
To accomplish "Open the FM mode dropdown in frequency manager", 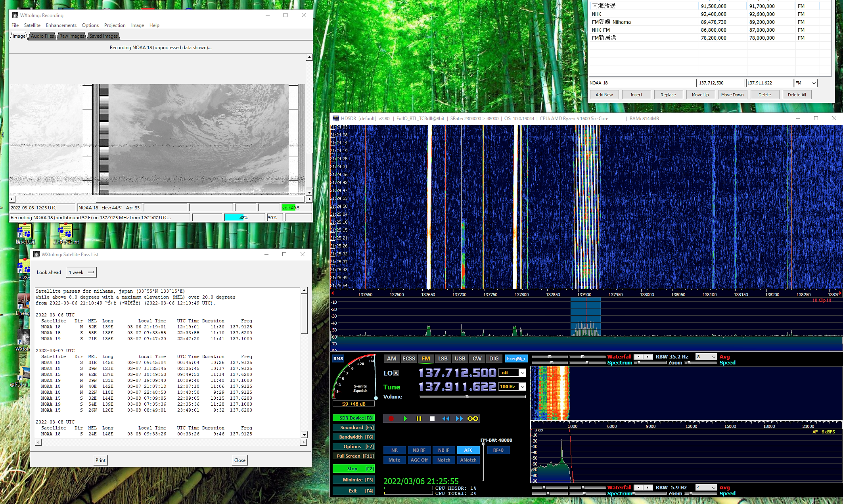I will coord(806,83).
